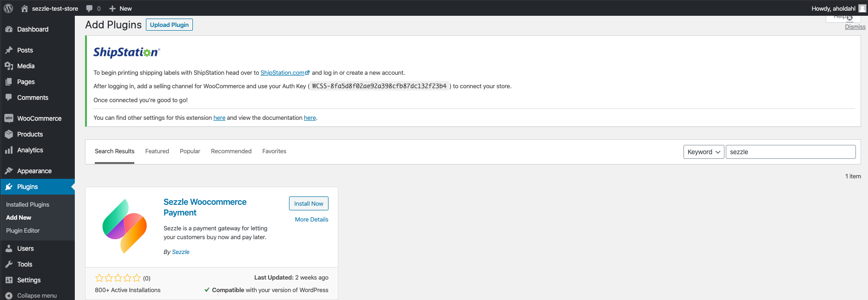868x300 pixels.
Task: Switch to the Recommended tab
Action: pyautogui.click(x=231, y=151)
